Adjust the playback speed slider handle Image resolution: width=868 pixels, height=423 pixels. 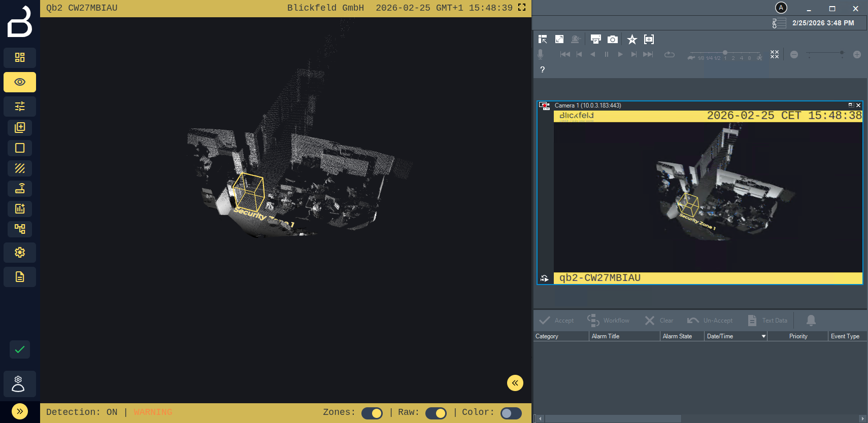pyautogui.click(x=725, y=53)
